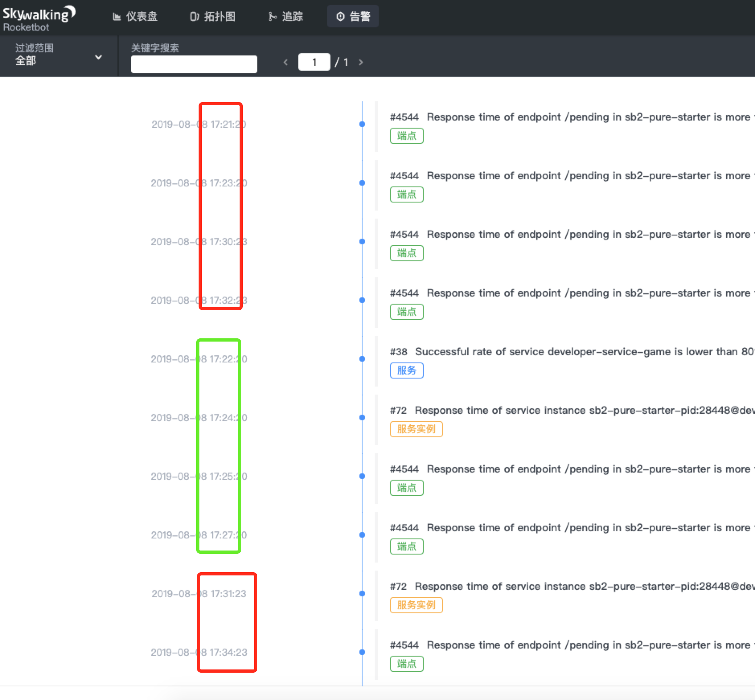This screenshot has width=755, height=700.
Task: Click timeline dot for 17:25:20 alarm
Action: click(x=362, y=476)
